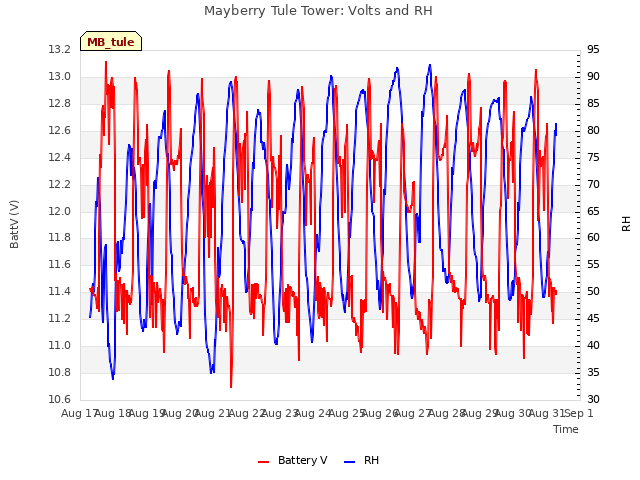Viewport: 640px width, 480px height.
Task: Click the blue RH legend swatch
Action: 349,462
